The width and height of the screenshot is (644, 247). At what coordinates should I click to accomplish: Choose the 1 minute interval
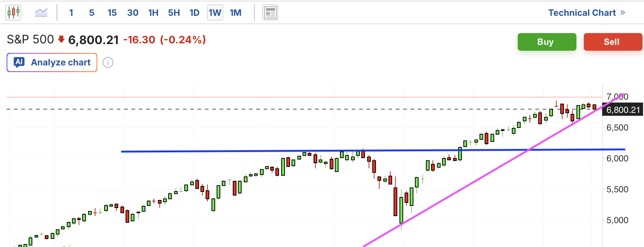[71, 13]
